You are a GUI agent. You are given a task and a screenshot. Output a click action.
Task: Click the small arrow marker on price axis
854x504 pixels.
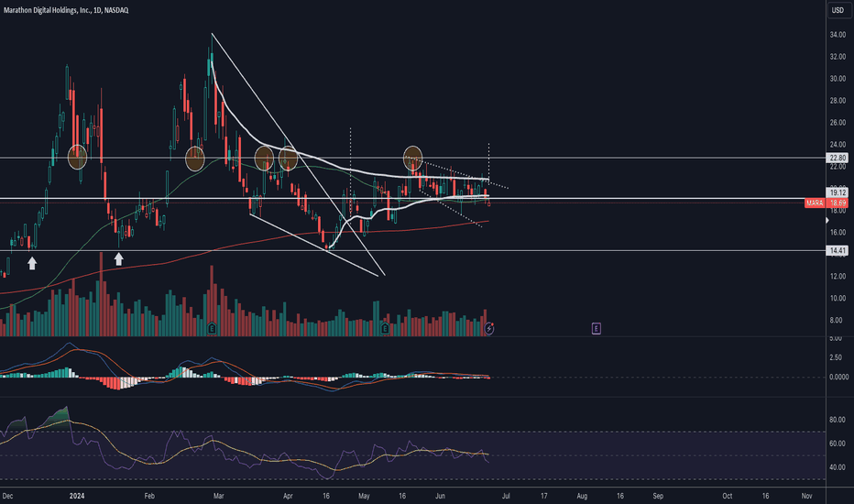click(827, 220)
